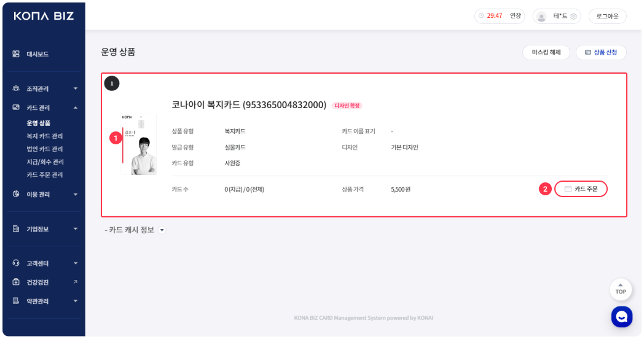Image resolution: width=644 pixels, height=339 pixels.
Task: Click the 운영 상품 page heading
Action: 118,52
